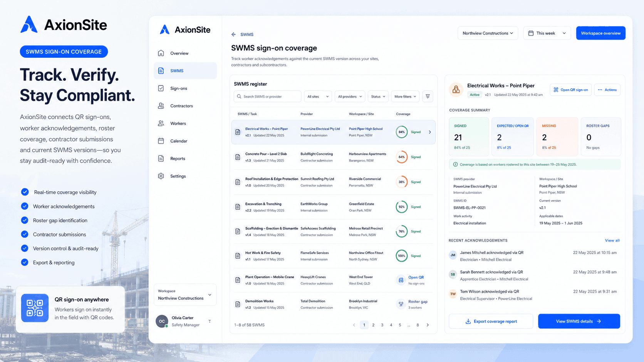Click the roster gap icon in Demolition Works row

[x=401, y=304]
